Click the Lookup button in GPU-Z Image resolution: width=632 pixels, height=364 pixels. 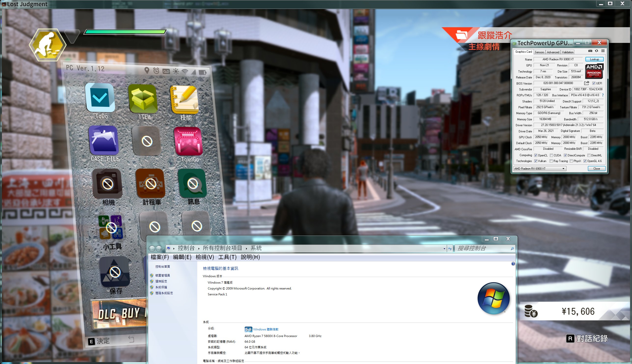click(594, 59)
